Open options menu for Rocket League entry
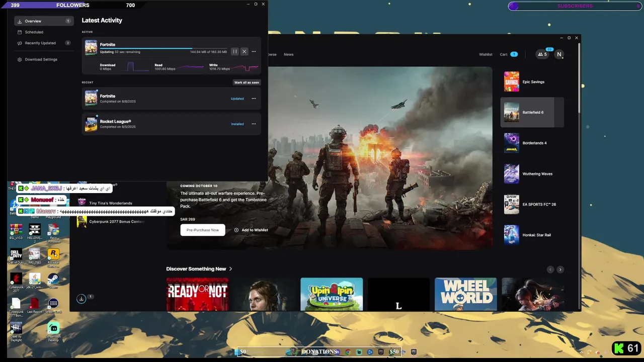This screenshot has height=362, width=644. click(254, 124)
